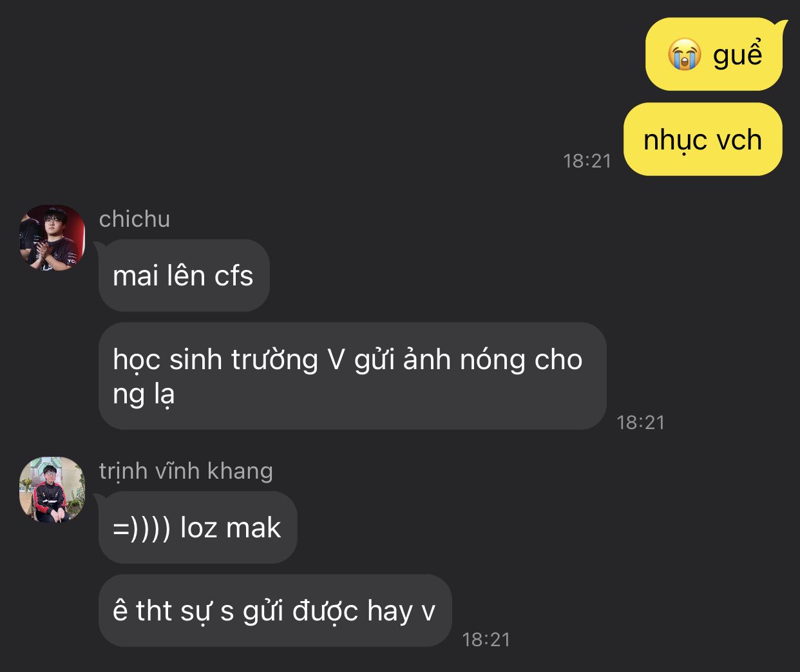The image size is (800, 672).
Task: Open chichu's profile picture
Action: point(52,238)
